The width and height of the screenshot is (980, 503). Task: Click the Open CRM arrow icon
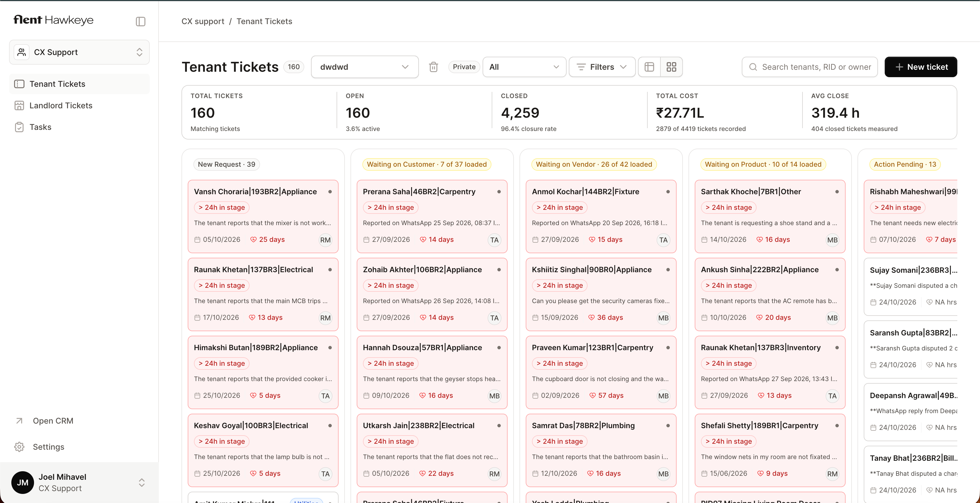pos(19,421)
